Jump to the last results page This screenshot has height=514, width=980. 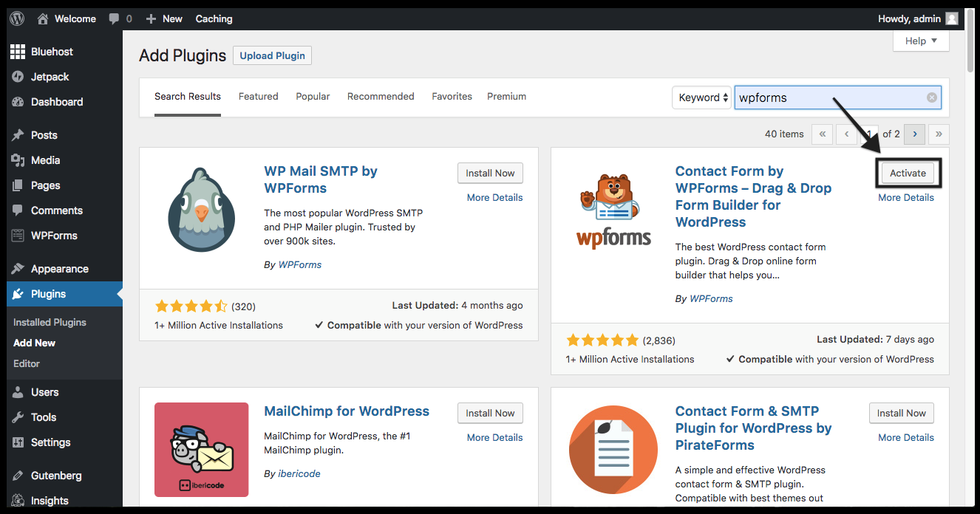tap(939, 134)
